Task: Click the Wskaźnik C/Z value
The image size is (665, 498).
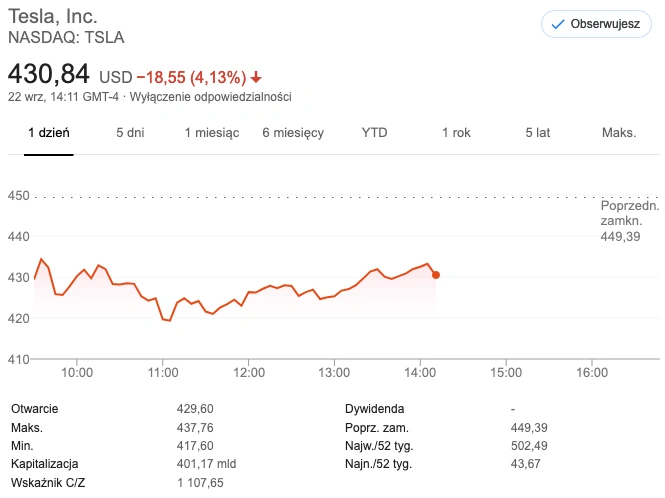Action: [200, 482]
